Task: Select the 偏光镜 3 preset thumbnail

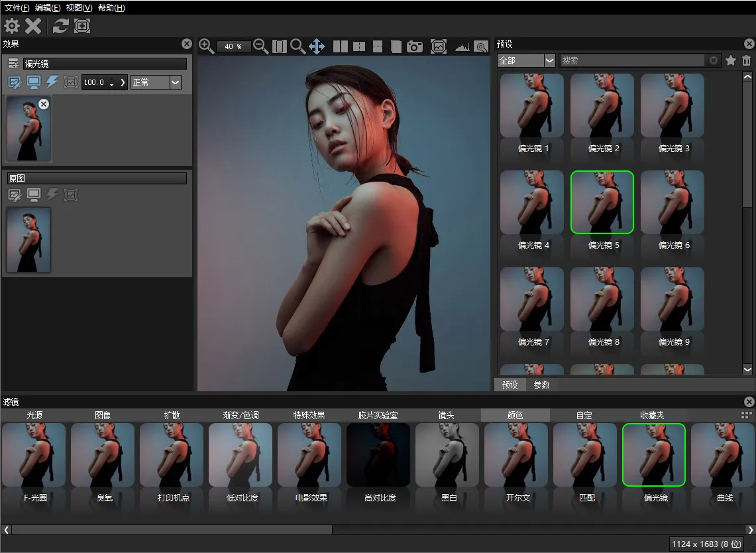Action: coord(673,106)
